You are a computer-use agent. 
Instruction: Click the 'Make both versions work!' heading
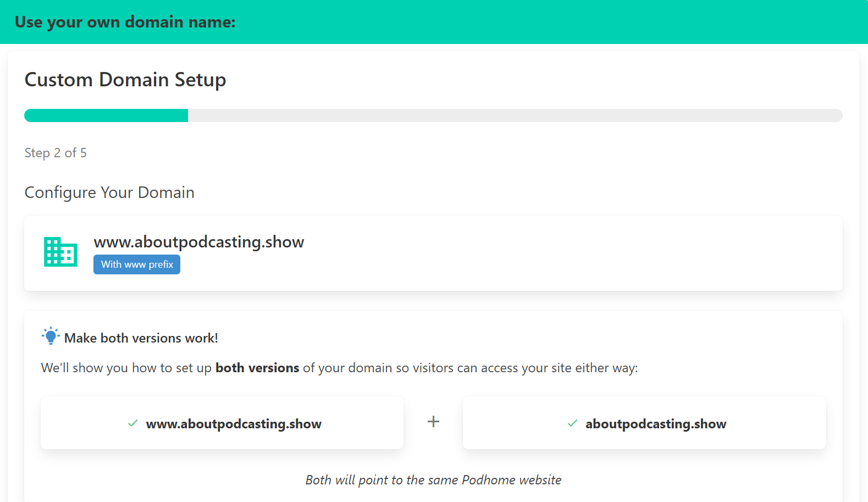click(141, 338)
